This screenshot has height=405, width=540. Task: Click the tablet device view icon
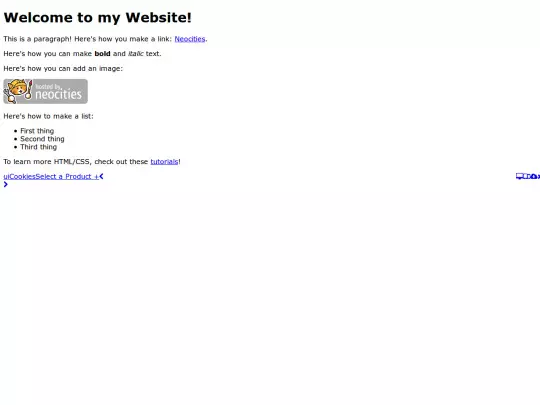pos(525,176)
